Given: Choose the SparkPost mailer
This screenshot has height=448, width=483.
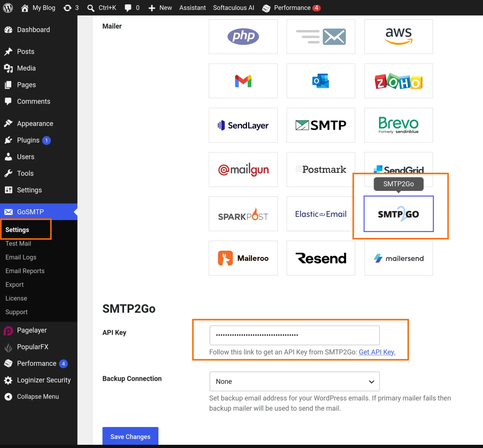Looking at the screenshot, I should [243, 214].
